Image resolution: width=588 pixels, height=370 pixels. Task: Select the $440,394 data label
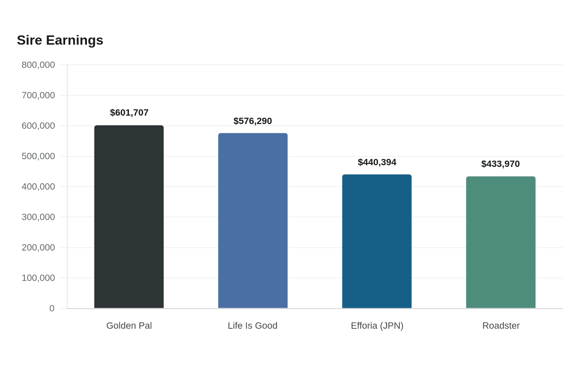pos(377,162)
